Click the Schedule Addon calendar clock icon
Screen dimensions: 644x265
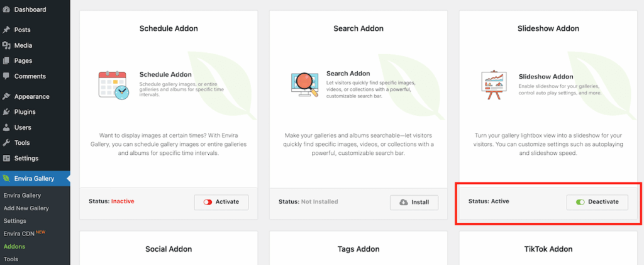pyautogui.click(x=113, y=84)
